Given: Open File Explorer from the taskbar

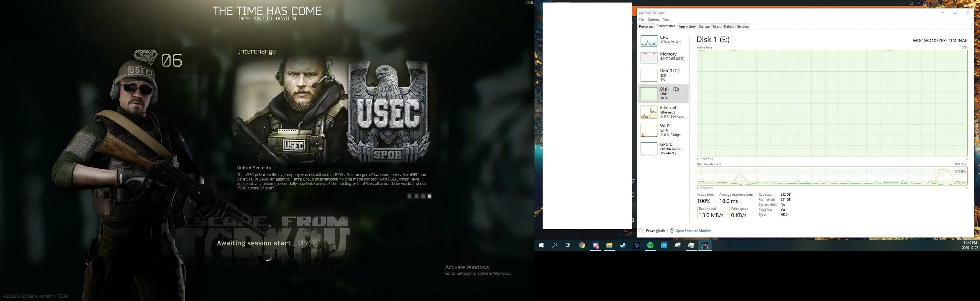Looking at the screenshot, I should click(x=609, y=245).
